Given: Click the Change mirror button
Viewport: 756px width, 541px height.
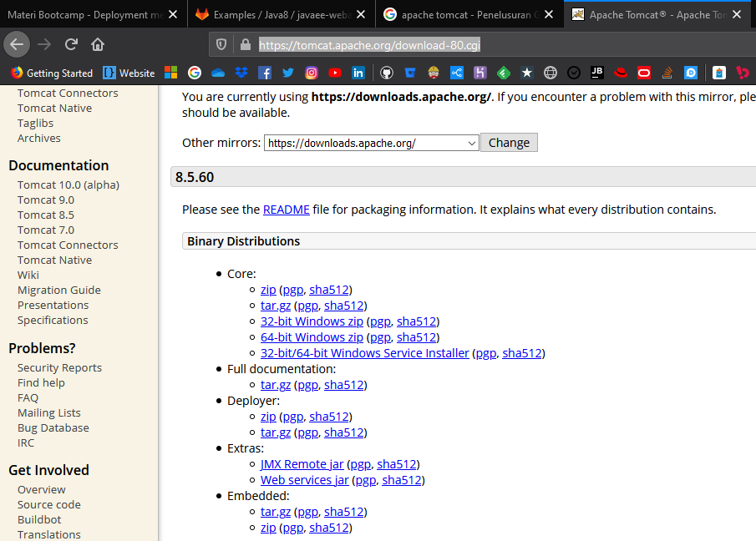Looking at the screenshot, I should pyautogui.click(x=509, y=143).
